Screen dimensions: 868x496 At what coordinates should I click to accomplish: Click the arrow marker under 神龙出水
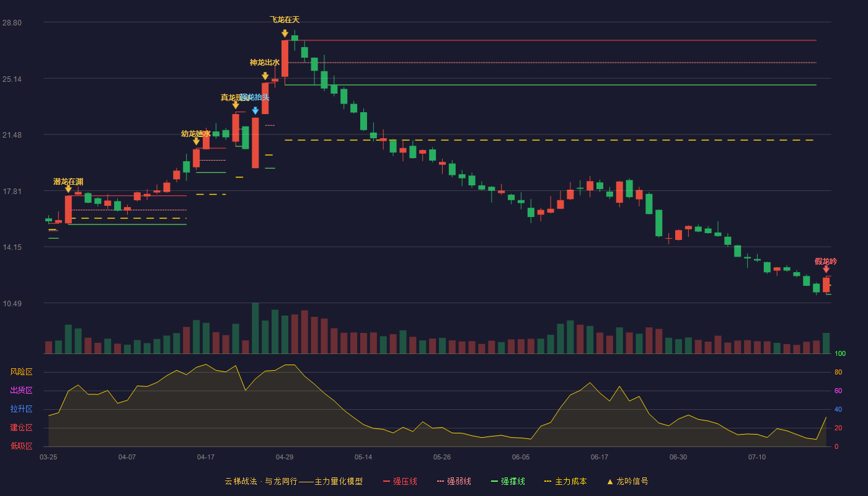tap(265, 76)
